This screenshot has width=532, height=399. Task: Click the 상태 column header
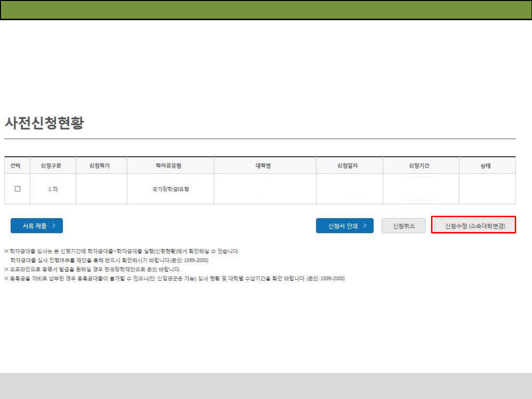tap(487, 166)
